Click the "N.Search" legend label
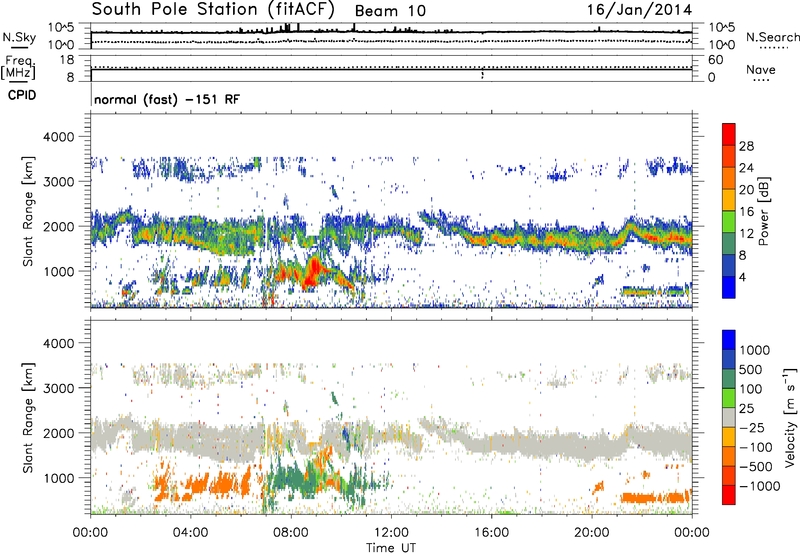This screenshot has width=800, height=554. pos(772,37)
